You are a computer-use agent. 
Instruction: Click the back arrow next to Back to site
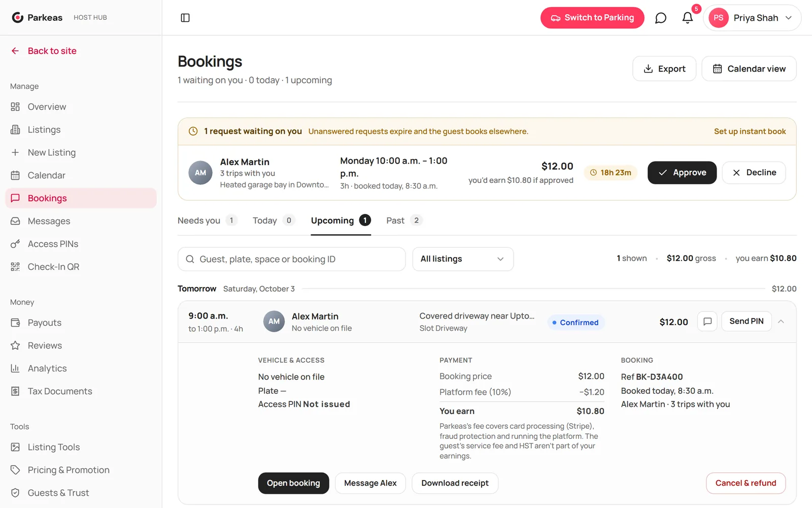[x=15, y=51]
